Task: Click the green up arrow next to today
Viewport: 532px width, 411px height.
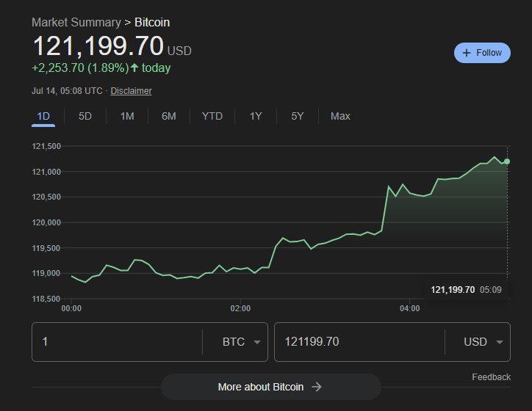Action: (134, 68)
